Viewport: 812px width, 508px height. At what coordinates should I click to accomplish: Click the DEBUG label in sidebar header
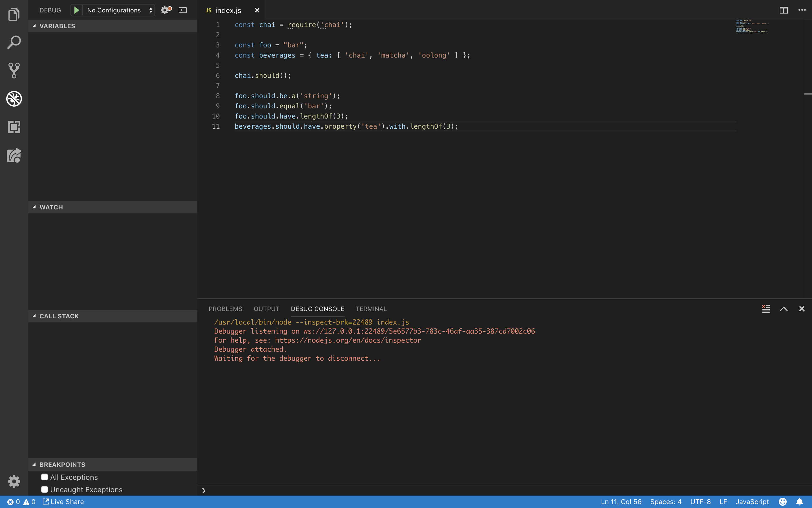point(50,10)
